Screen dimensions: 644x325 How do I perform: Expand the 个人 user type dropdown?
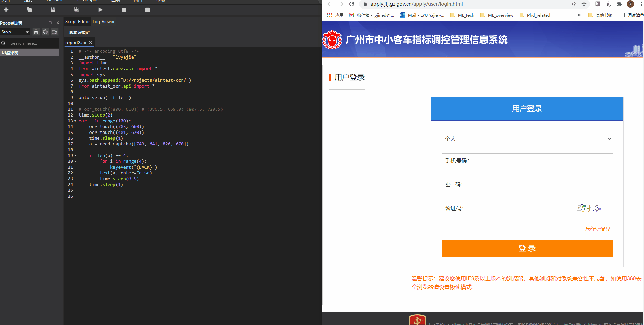(527, 139)
